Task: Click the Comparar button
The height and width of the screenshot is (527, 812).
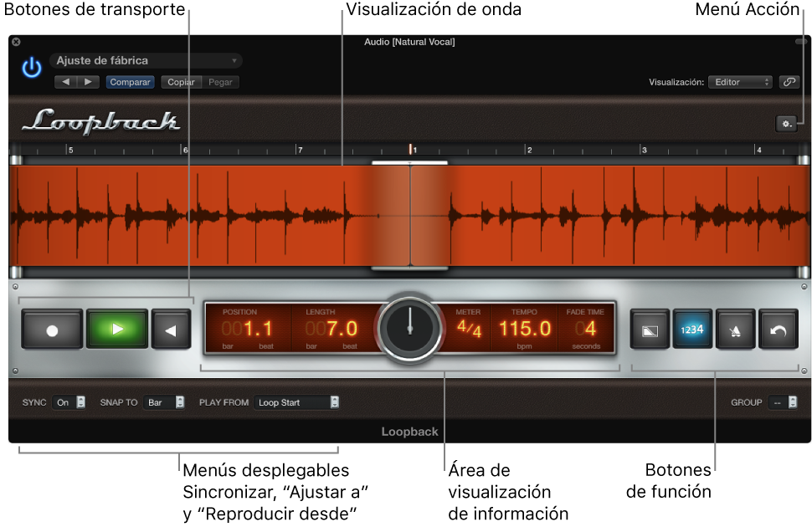Action: pyautogui.click(x=130, y=82)
